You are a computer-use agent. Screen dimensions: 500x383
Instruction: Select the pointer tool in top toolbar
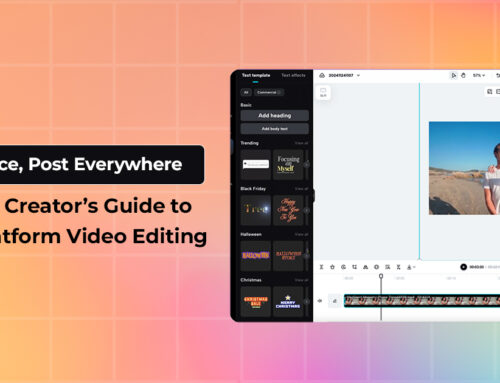[x=453, y=76]
